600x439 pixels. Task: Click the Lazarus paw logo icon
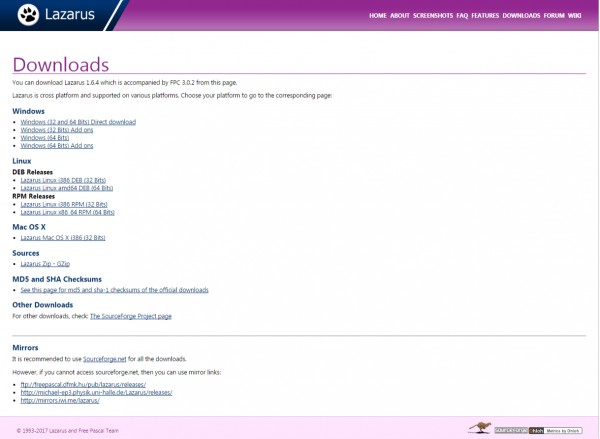(x=28, y=15)
